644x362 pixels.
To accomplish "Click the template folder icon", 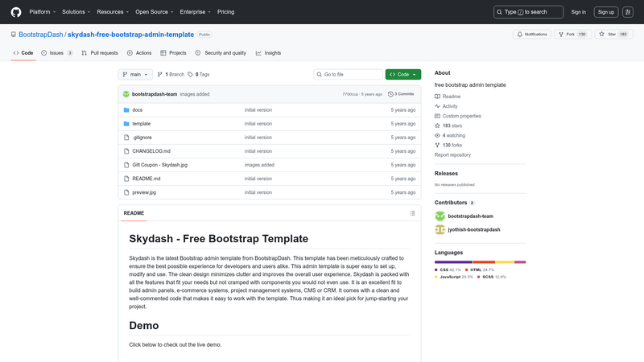I will point(126,124).
